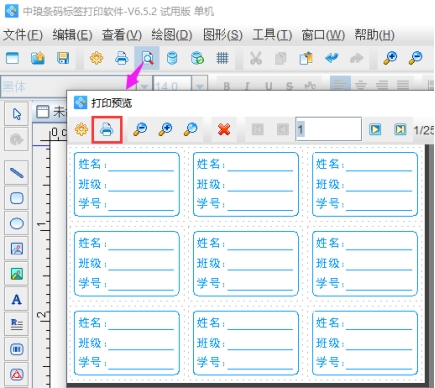Select the ellipse drawing tool
Screen dimensions: 435x388
tap(16, 223)
